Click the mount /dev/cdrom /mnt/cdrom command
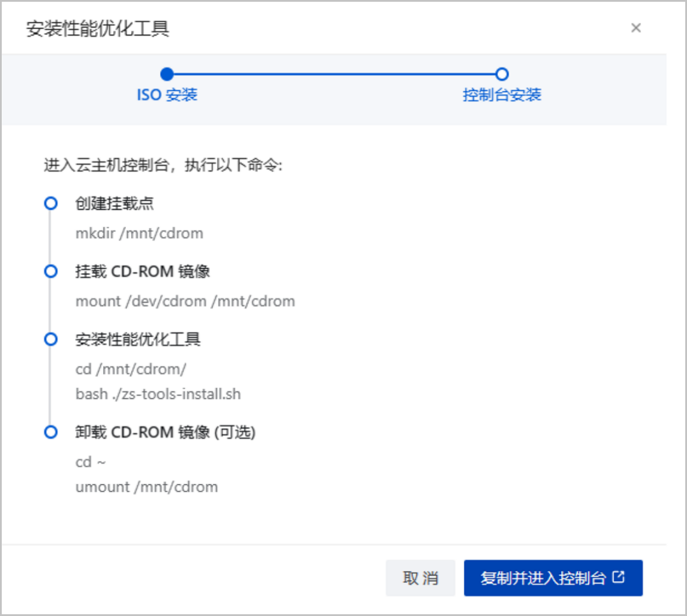 (185, 301)
